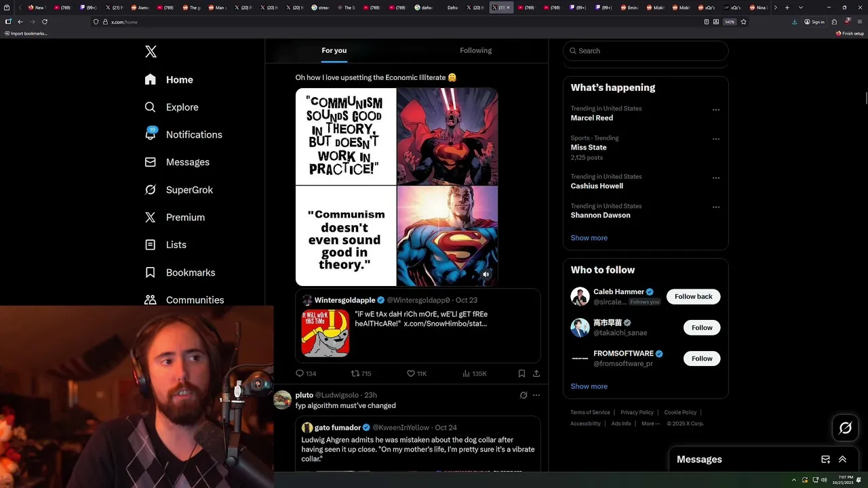Image resolution: width=868 pixels, height=488 pixels.
Task: Follow the FROMSOFTWARE account
Action: (x=702, y=359)
